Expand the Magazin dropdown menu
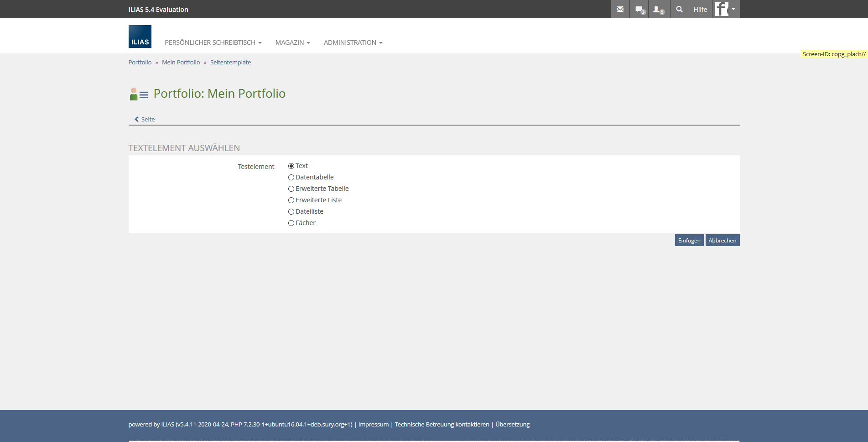The width and height of the screenshot is (868, 442). 292,42
